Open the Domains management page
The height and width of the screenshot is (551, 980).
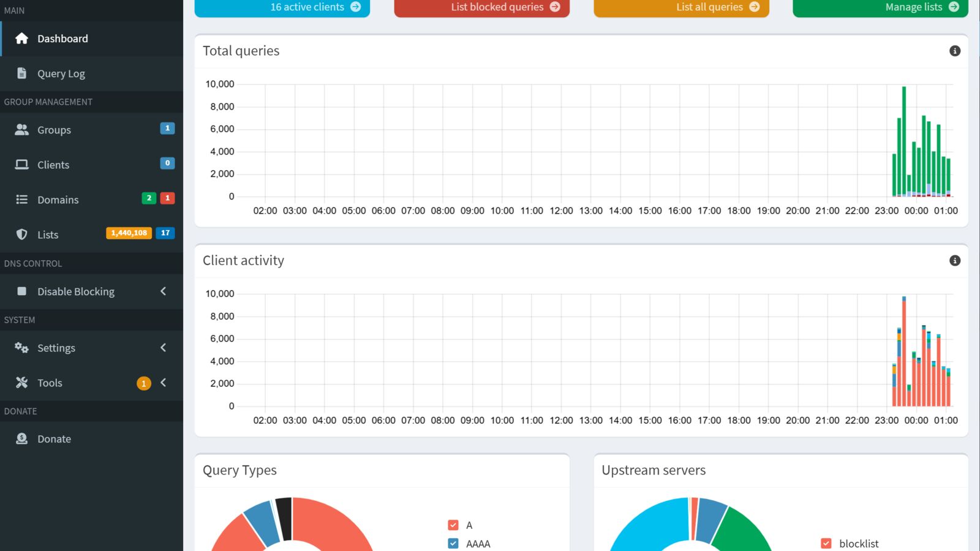(92, 200)
